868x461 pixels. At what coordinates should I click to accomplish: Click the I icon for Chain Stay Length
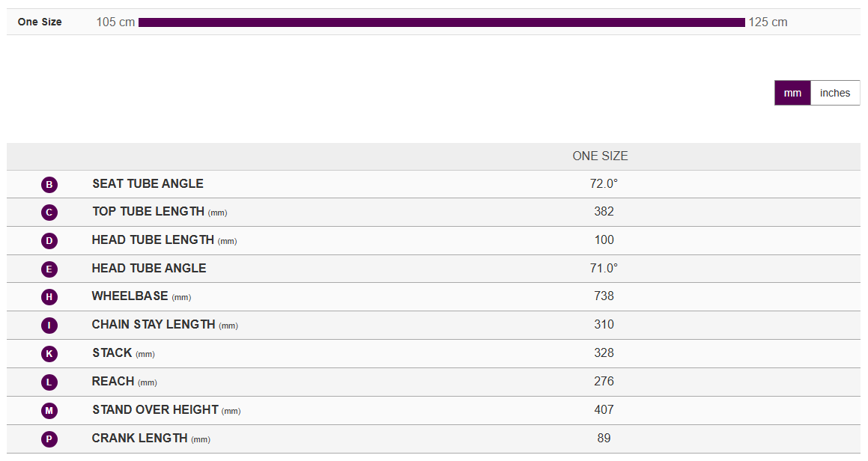(x=49, y=326)
